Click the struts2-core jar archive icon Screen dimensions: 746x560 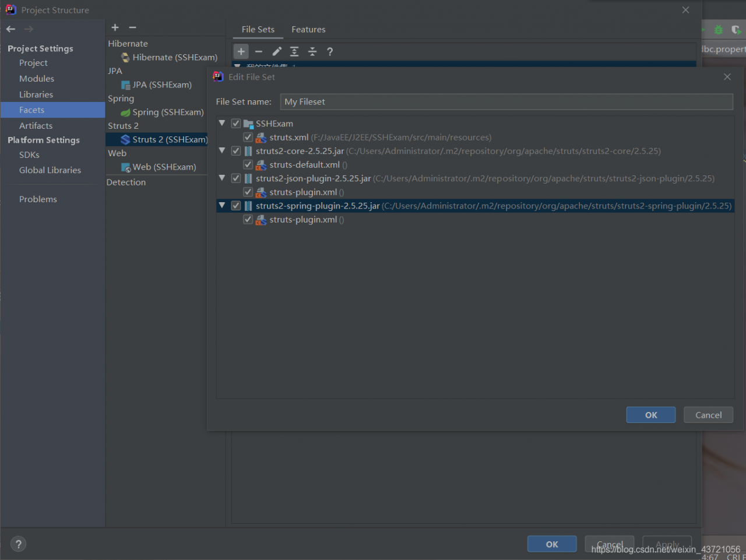[x=248, y=151]
